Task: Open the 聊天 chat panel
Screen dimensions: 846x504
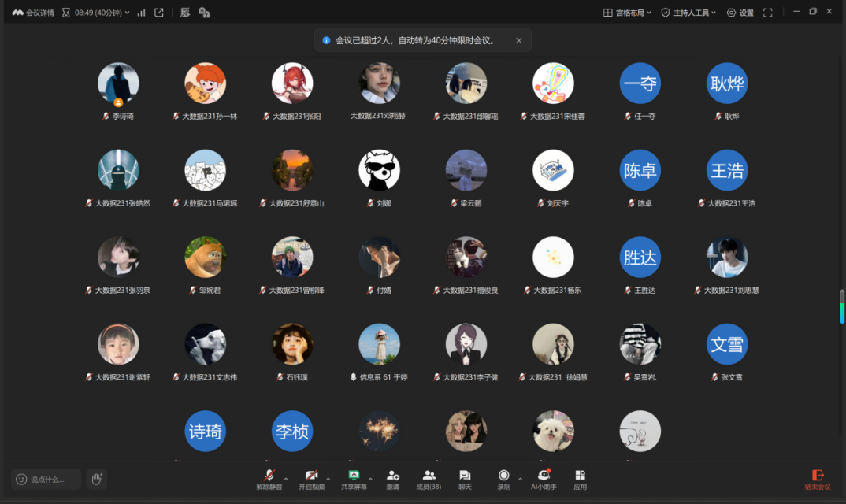Action: coord(465,479)
